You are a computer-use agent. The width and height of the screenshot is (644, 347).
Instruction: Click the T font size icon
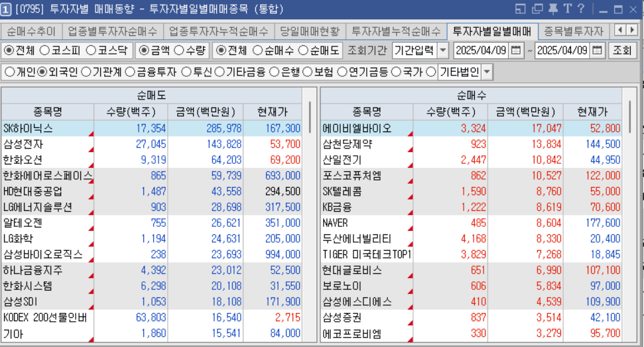pyautogui.click(x=568, y=9)
